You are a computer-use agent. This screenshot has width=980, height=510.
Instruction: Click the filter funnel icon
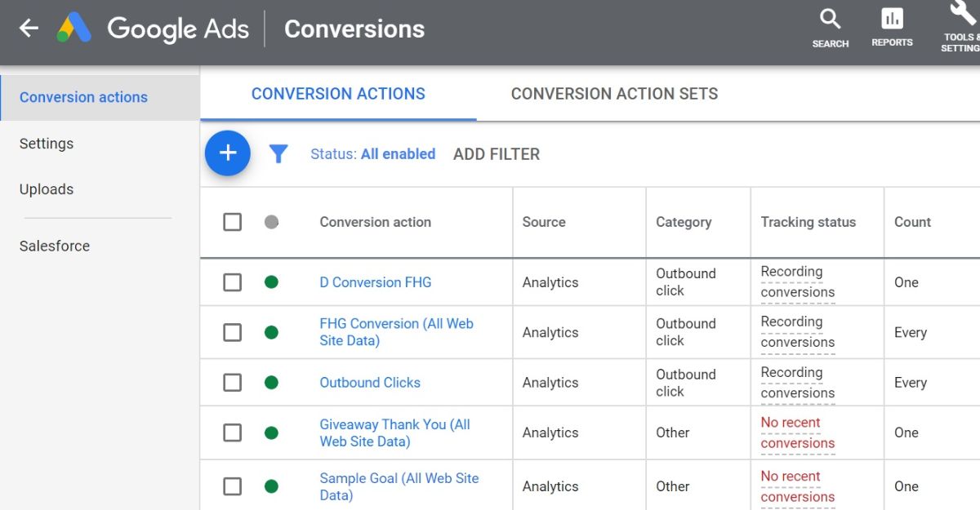click(x=278, y=153)
